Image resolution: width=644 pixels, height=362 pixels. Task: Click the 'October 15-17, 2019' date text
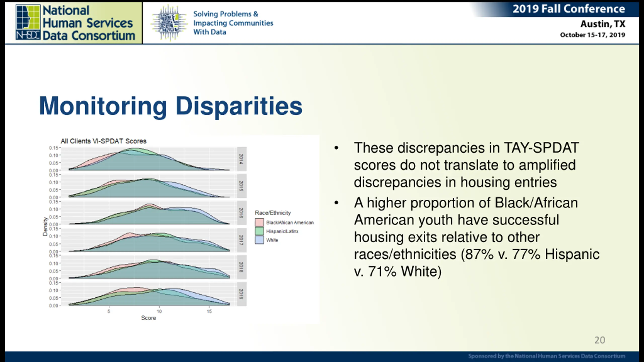coord(592,35)
